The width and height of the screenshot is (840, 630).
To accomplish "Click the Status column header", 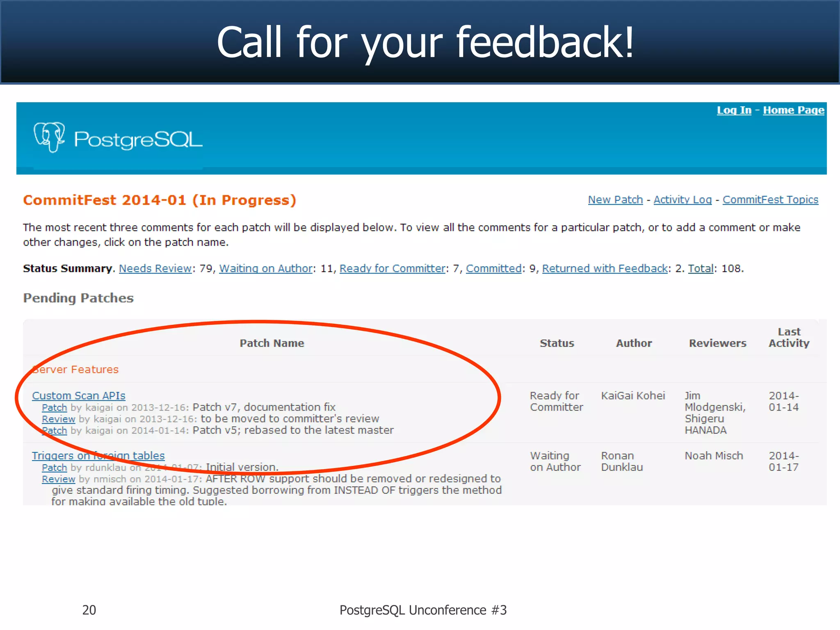I will [x=557, y=343].
